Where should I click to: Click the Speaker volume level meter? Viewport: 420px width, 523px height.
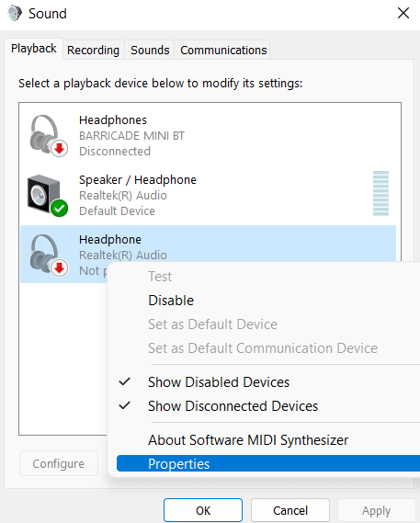380,193
